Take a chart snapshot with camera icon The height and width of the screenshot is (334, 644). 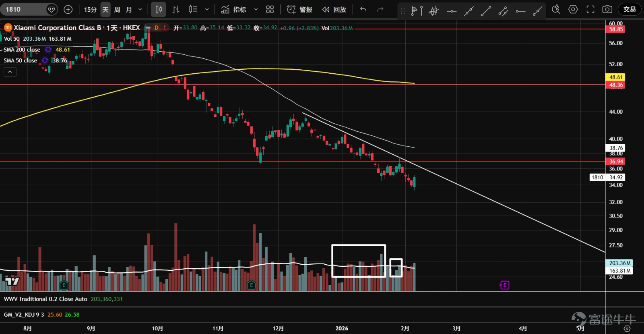pyautogui.click(x=607, y=9)
